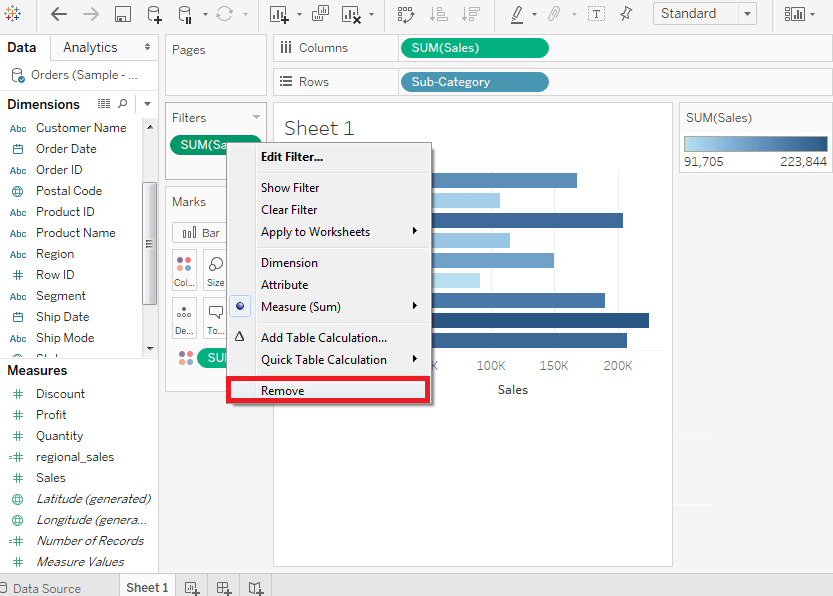Image resolution: width=833 pixels, height=596 pixels.
Task: Open the Clear Sheet dropdown arrow
Action: click(371, 15)
